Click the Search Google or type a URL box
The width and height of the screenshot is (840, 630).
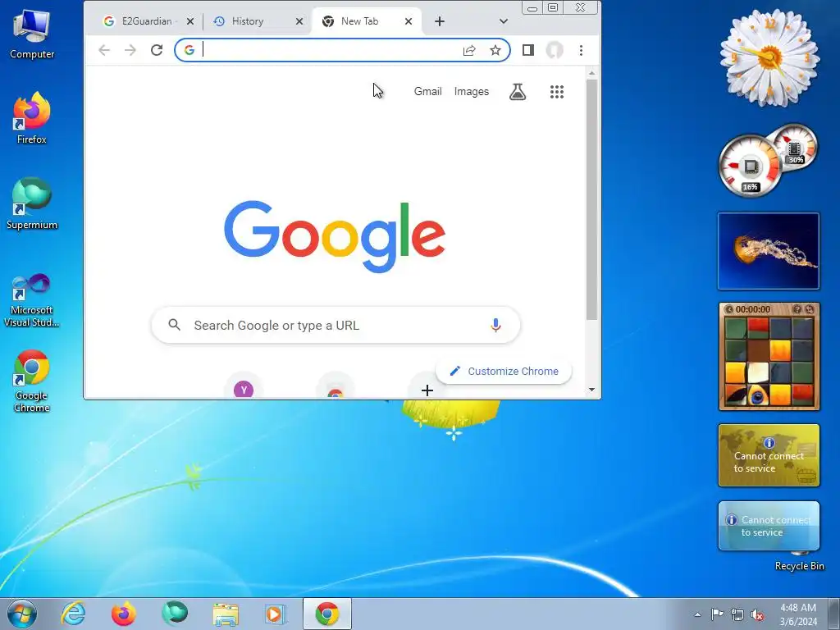point(336,325)
